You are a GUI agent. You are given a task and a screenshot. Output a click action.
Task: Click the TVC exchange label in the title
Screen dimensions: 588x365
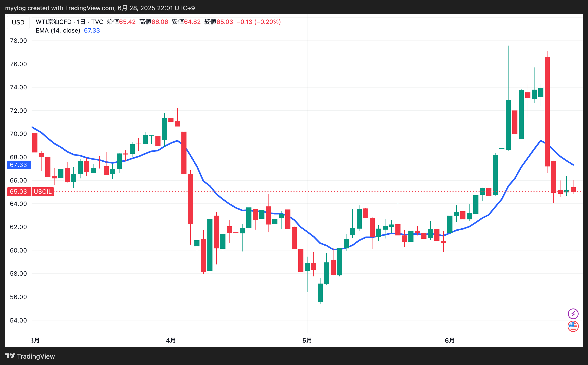tap(97, 22)
